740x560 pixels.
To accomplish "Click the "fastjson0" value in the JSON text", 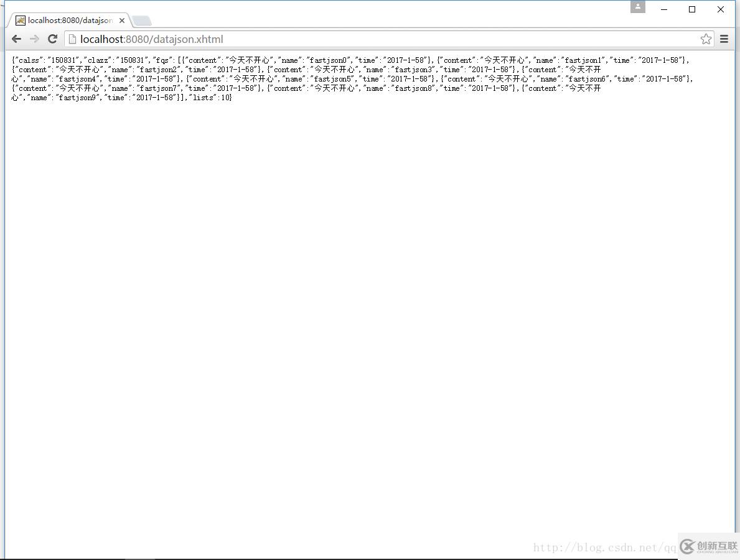I will [329, 60].
